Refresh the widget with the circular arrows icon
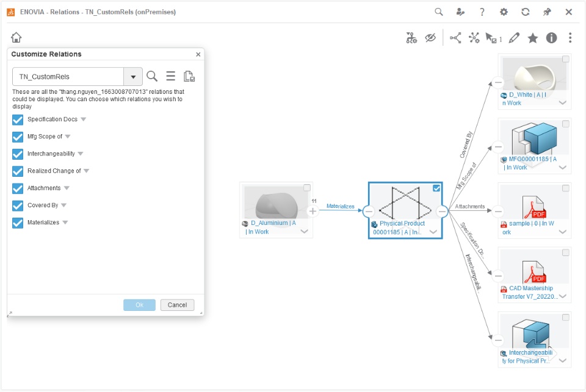The width and height of the screenshot is (586, 392). coord(526,12)
